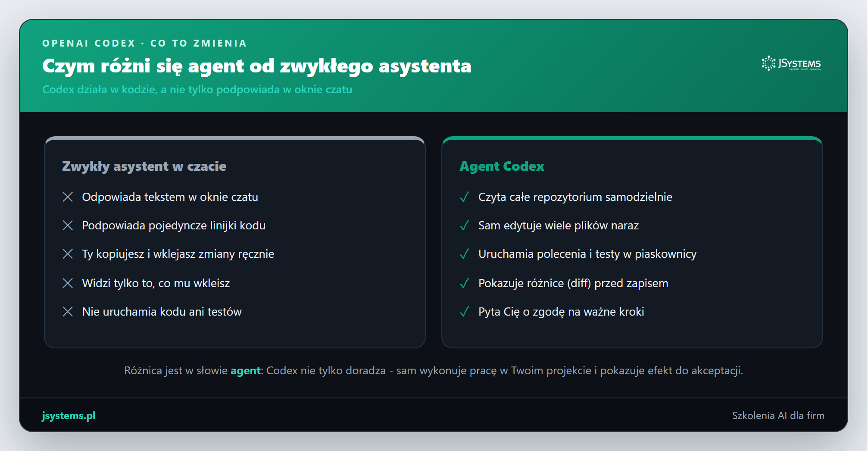Click the text 'Widzi tylko to, co mu wkleisz'
This screenshot has height=451, width=868.
(156, 283)
